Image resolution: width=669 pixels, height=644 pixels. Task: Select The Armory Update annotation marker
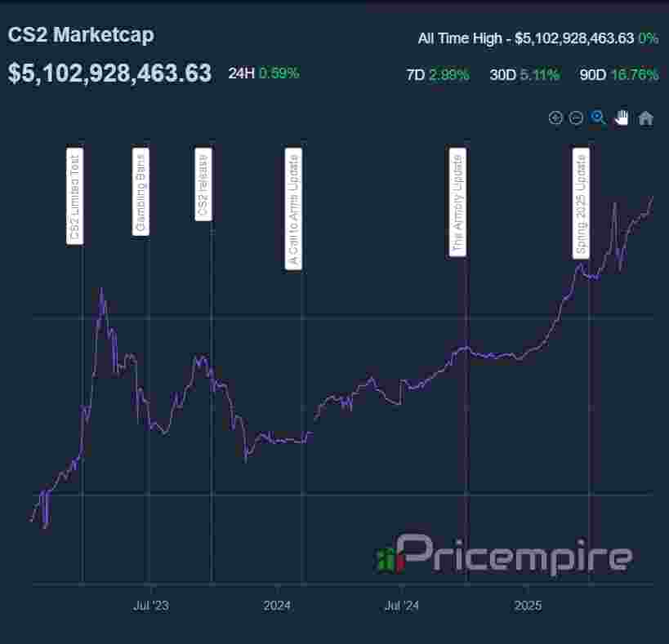click(x=457, y=202)
